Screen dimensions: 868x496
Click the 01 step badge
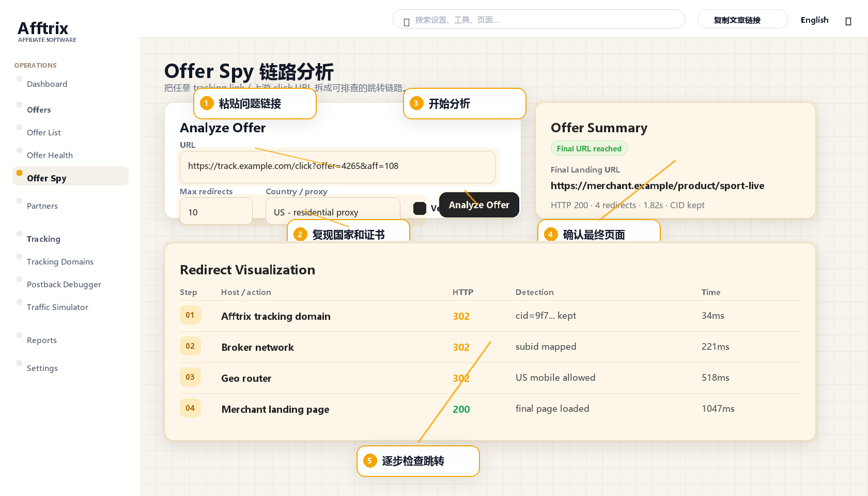190,315
